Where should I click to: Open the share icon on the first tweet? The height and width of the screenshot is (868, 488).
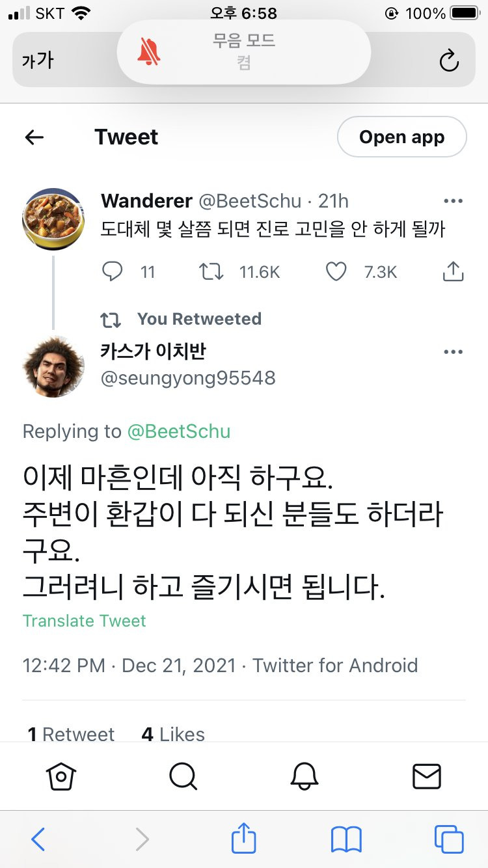[454, 272]
